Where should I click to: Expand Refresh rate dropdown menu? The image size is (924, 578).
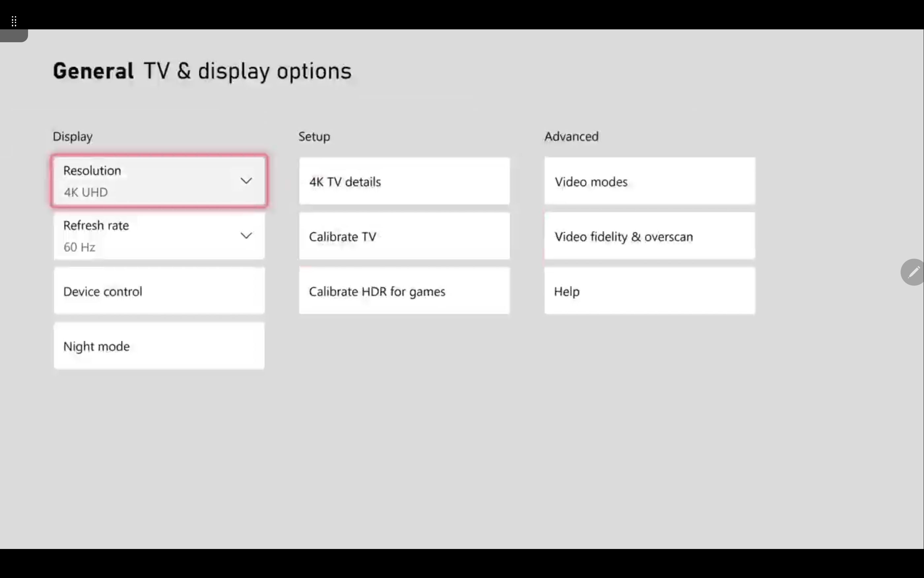coord(246,235)
